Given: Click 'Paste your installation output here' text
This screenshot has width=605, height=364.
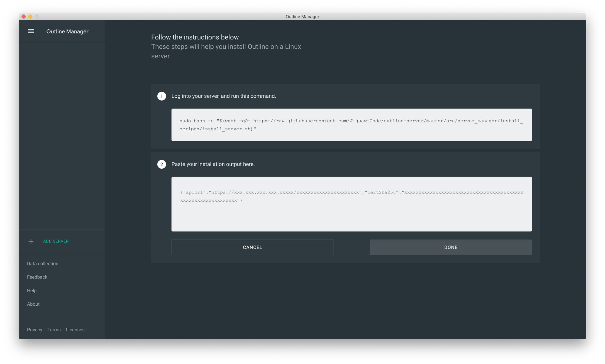Looking at the screenshot, I should click(213, 164).
